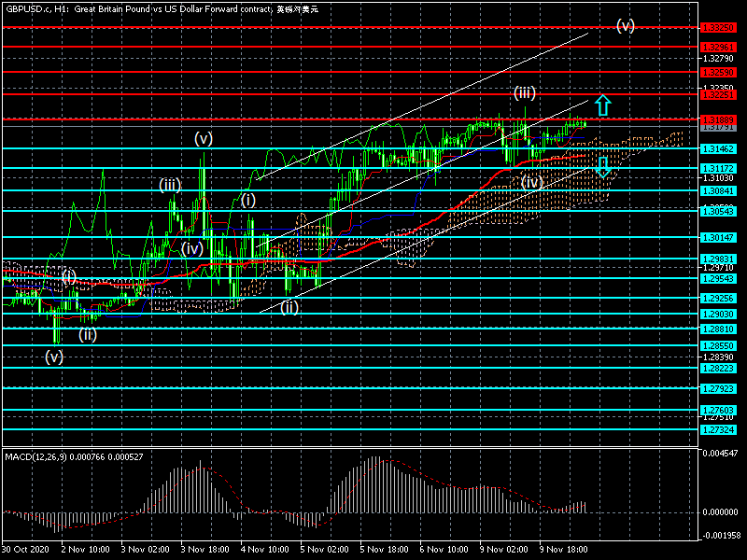Select the (v) wave label near 1.33250

click(626, 26)
